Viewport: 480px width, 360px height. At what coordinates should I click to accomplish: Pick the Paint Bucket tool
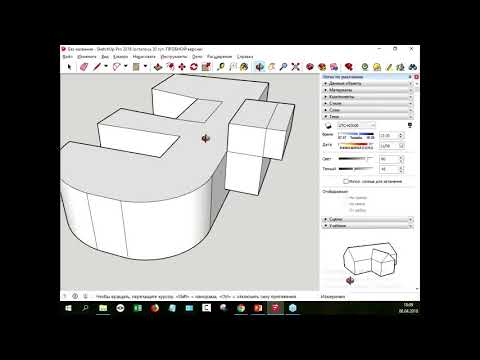pos(244,67)
